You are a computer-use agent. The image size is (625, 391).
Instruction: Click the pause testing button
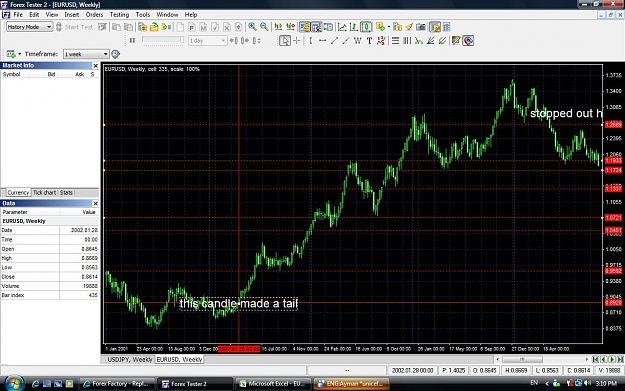pos(133,41)
